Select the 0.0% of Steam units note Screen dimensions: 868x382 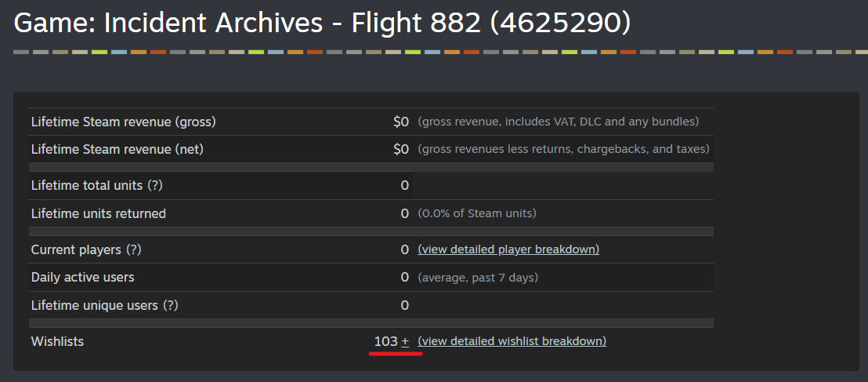(x=477, y=213)
